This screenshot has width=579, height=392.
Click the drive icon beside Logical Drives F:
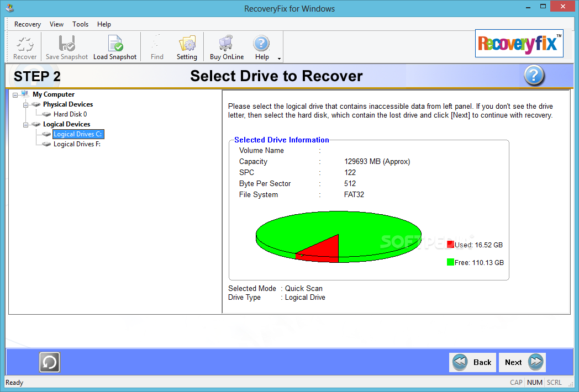[x=46, y=144]
